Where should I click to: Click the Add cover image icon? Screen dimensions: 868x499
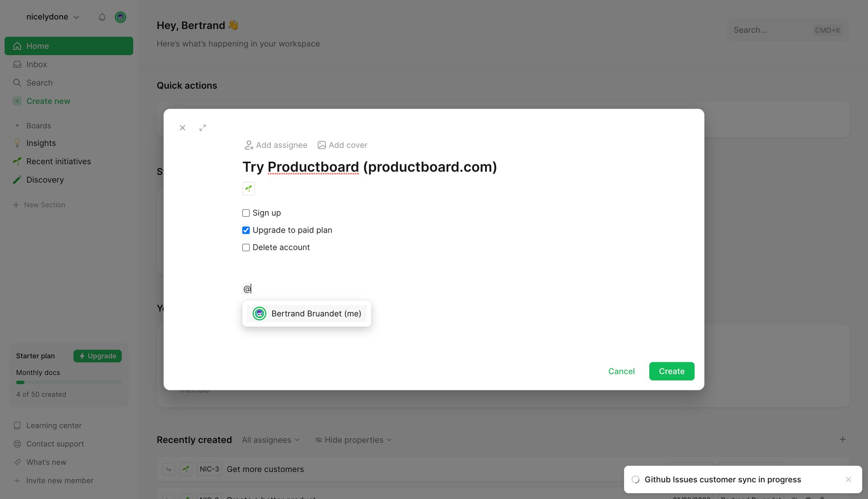coord(322,145)
